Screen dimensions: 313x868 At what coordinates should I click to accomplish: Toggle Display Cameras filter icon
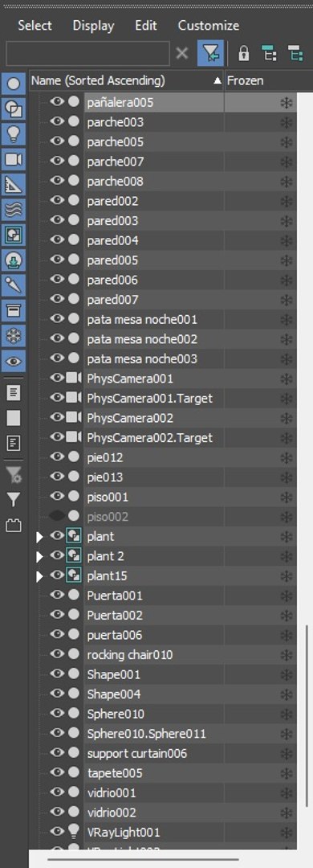[14, 160]
